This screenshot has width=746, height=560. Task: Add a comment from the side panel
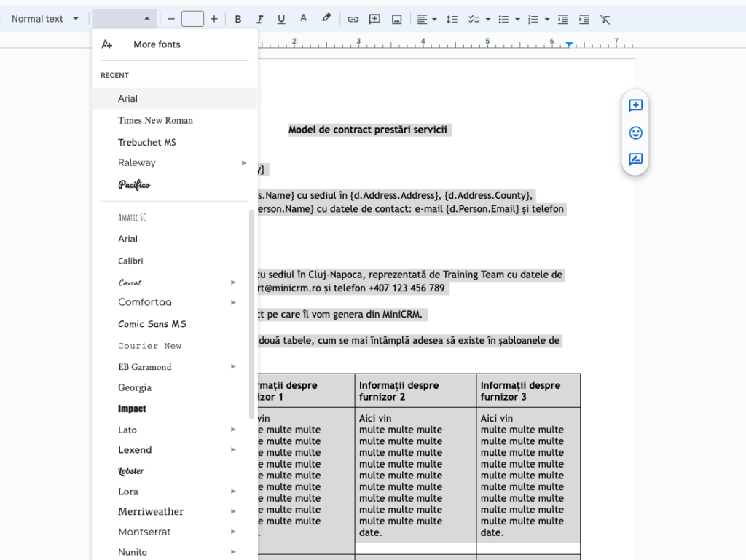click(x=635, y=106)
